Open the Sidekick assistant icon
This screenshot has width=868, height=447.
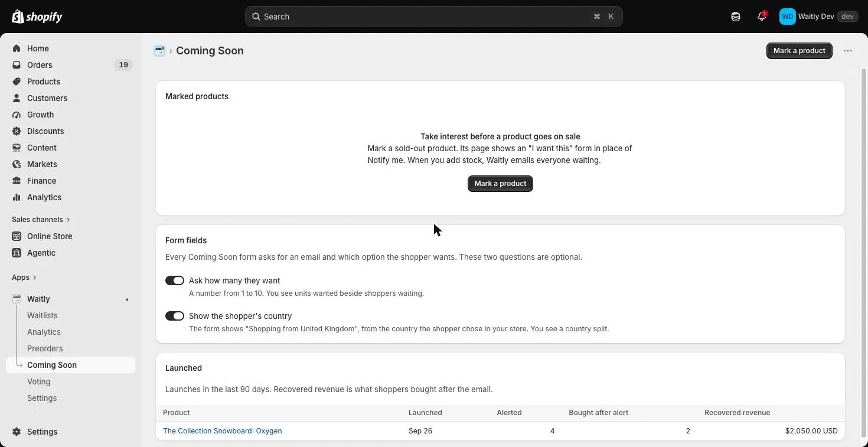pos(735,17)
